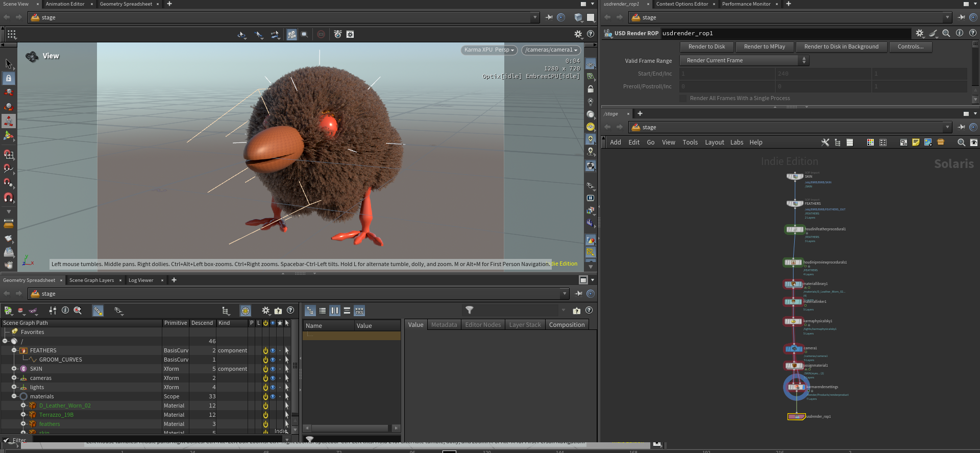
Task: Switch to the Scene Graph Layers tab
Action: pos(91,280)
